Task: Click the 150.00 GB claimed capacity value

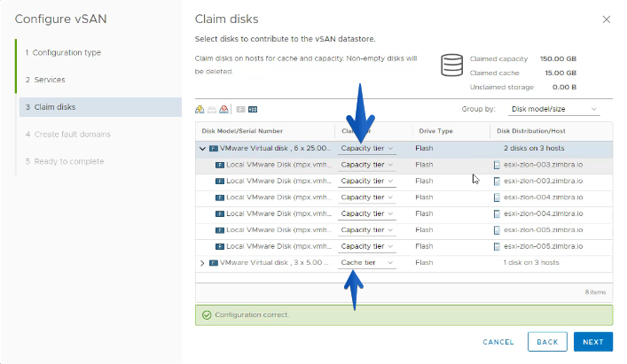Action: click(x=558, y=58)
